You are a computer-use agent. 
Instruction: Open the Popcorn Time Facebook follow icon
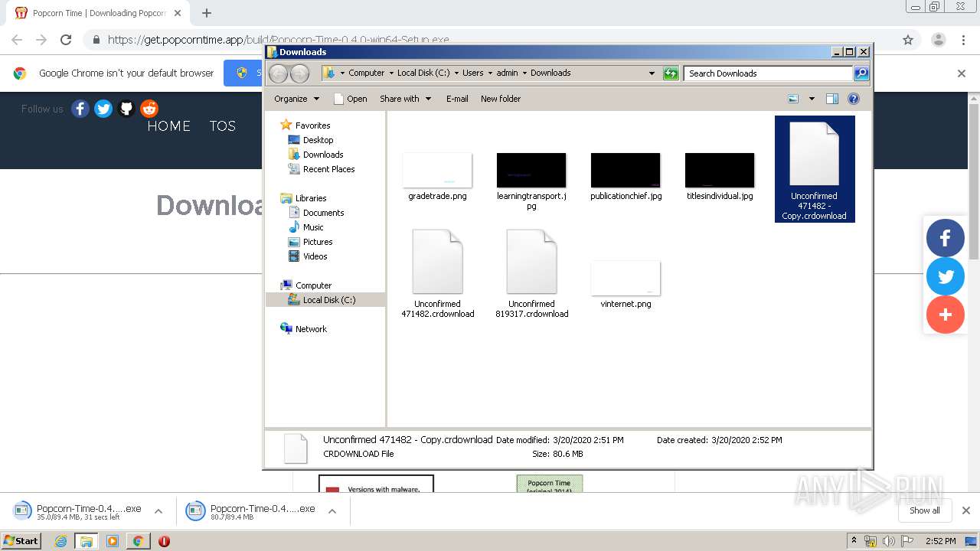80,109
